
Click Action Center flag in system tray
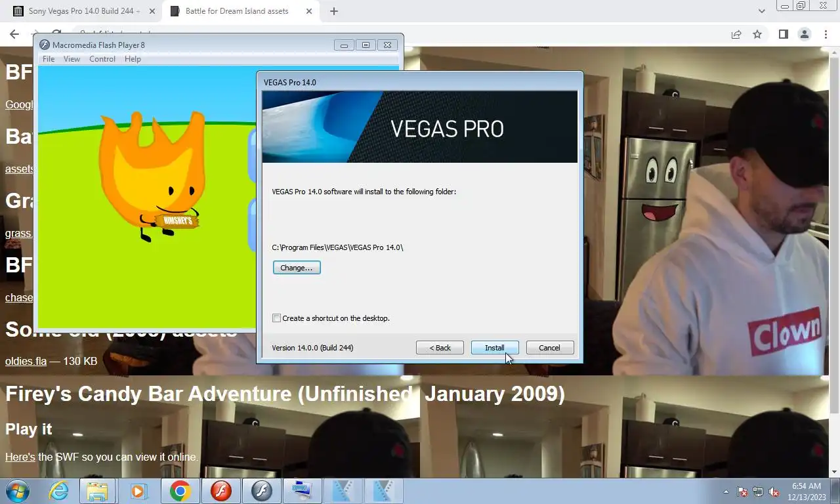(x=742, y=492)
